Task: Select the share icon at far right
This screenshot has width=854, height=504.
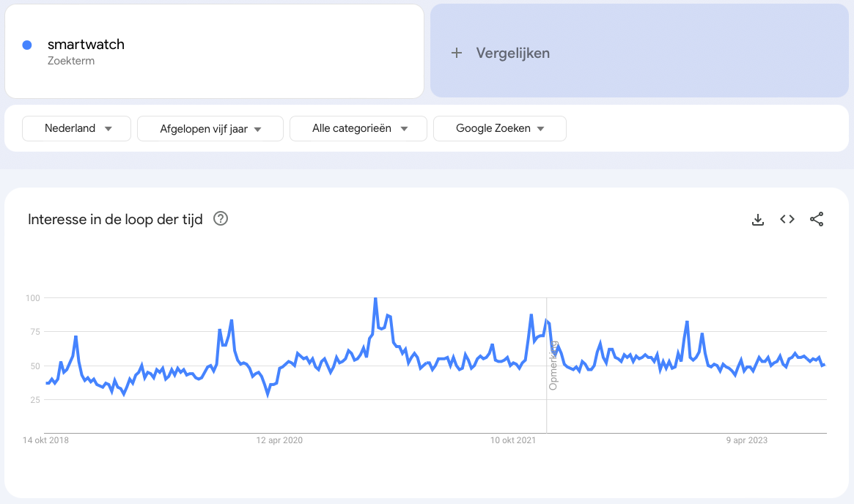Action: 817,219
